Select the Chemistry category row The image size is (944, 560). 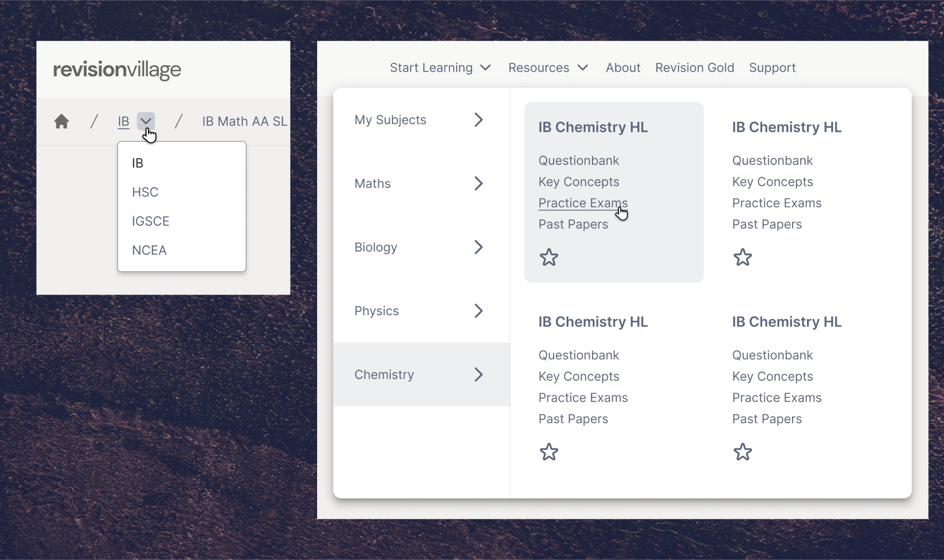pyautogui.click(x=421, y=375)
